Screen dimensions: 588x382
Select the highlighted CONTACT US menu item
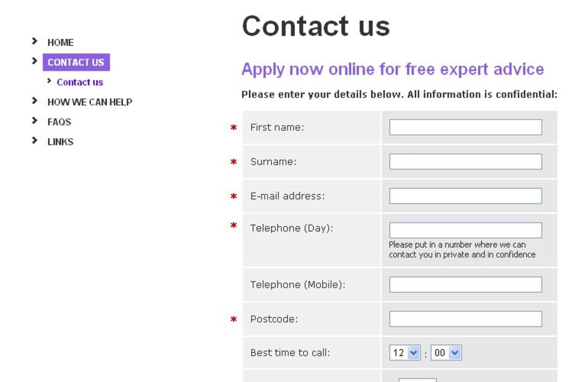(x=76, y=63)
